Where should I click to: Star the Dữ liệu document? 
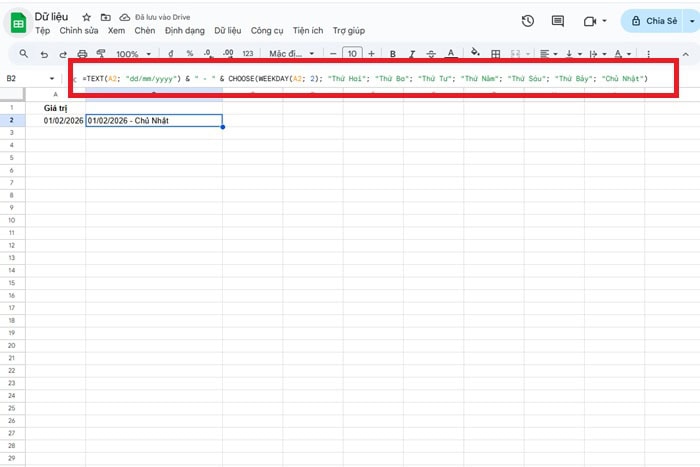click(87, 18)
